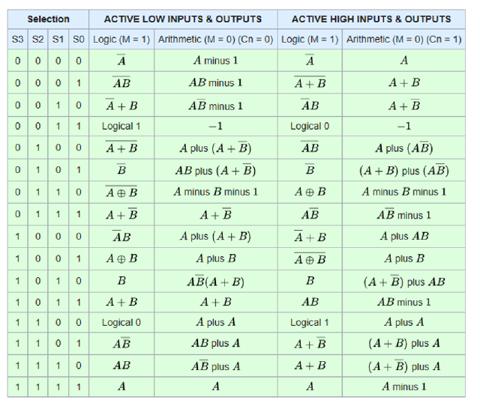Viewport: 480px width, 406px height.
Task: Click the Arithmetic (M = 0) (Cn = 1) subheader
Action: pyautogui.click(x=404, y=39)
